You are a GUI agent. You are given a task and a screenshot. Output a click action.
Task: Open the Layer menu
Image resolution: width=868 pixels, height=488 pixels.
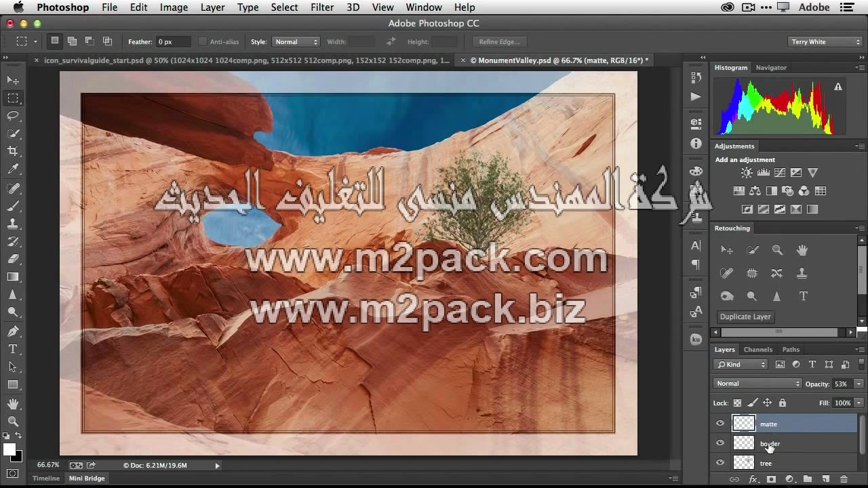pos(212,7)
